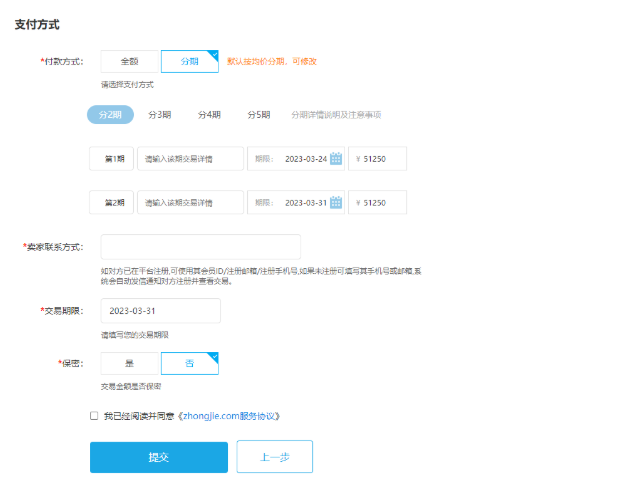Viewport: 640px width, 490px height.
Task: Select 全额 payment method
Action: pyautogui.click(x=129, y=62)
